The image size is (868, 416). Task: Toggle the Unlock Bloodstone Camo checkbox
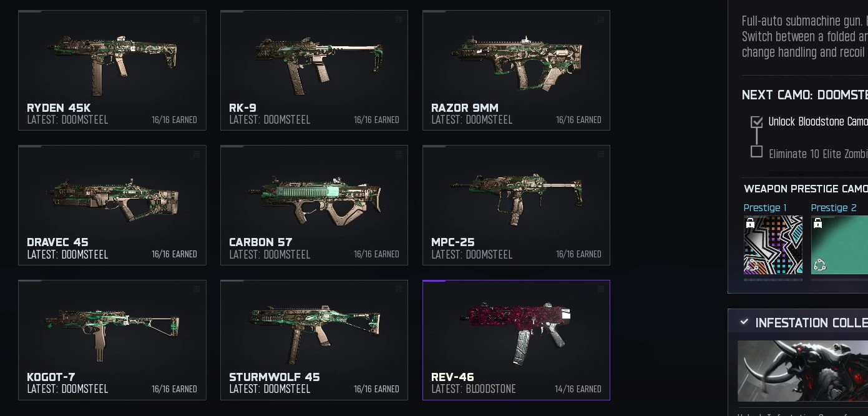point(757,122)
